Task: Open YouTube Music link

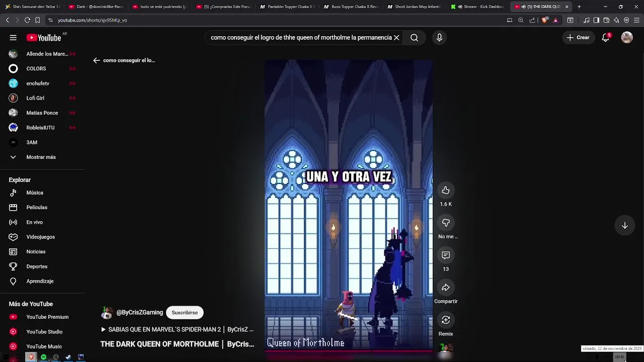Action: pos(43,346)
